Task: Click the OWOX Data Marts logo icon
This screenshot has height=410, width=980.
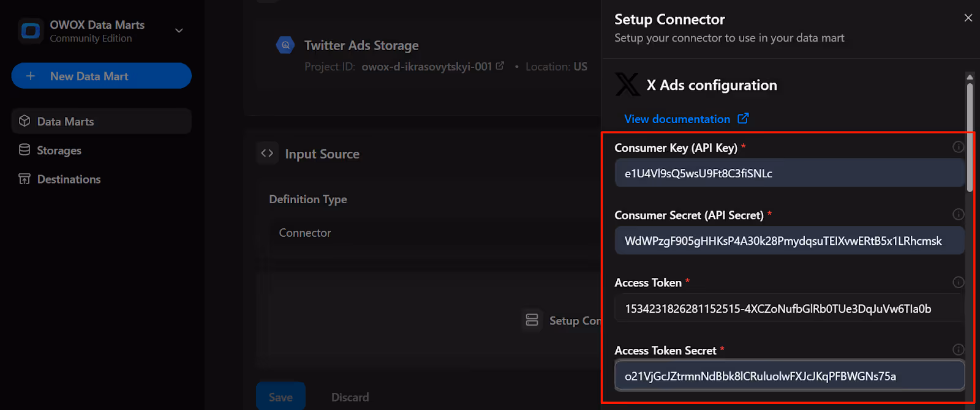Action: pyautogui.click(x=31, y=31)
